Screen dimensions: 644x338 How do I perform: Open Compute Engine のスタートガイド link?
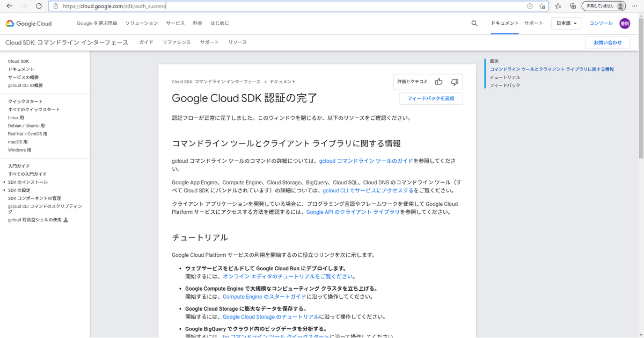tap(265, 297)
